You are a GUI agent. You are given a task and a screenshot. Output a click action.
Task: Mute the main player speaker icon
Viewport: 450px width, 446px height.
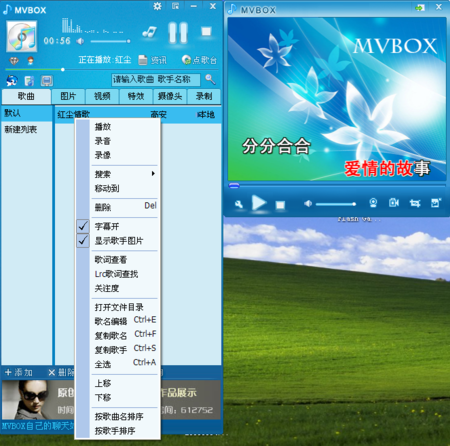[x=80, y=41]
